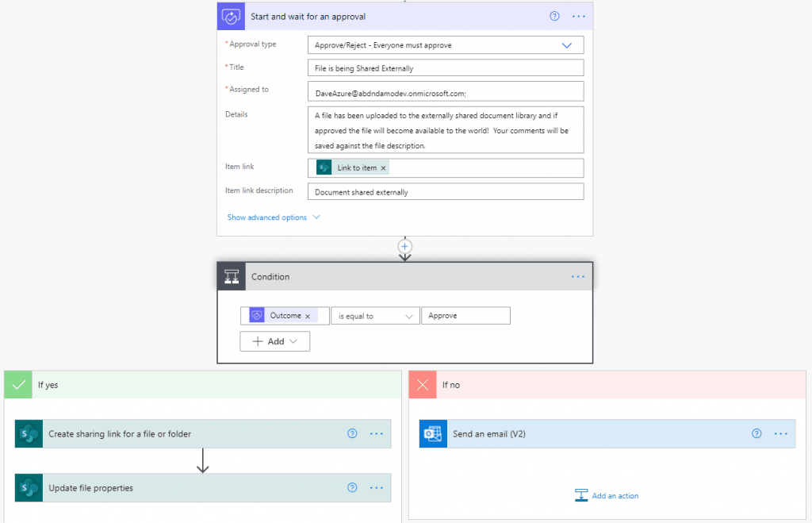Click Add an action link
Screen dimensions: 812x523
point(607,496)
